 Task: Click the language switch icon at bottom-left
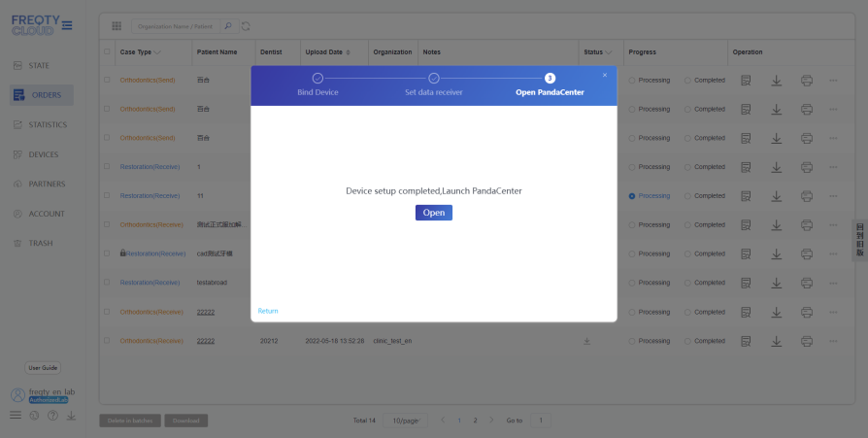(x=34, y=416)
